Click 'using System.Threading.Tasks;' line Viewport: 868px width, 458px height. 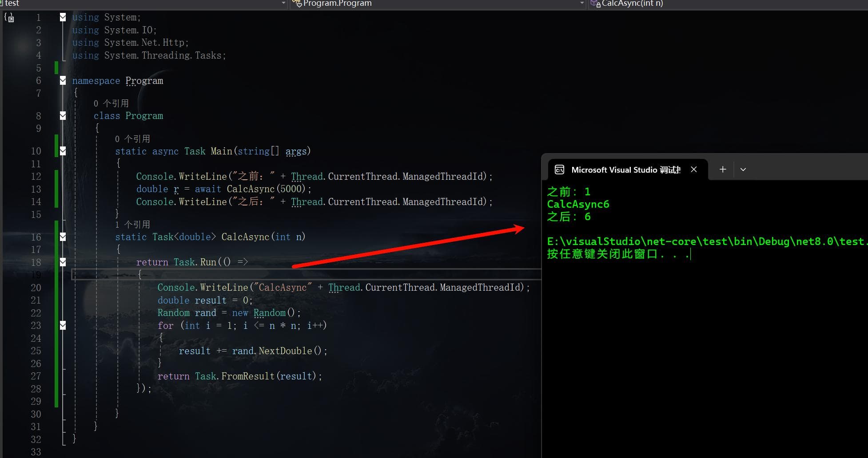click(149, 55)
